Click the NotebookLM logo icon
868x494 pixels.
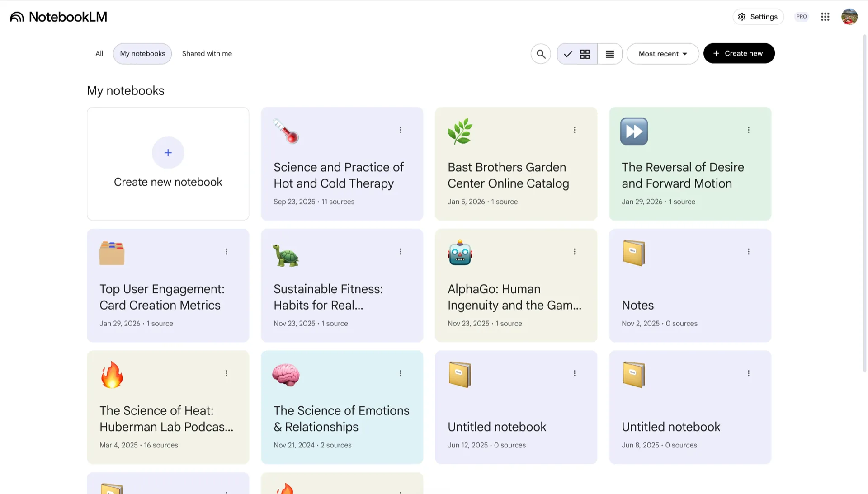pos(17,17)
